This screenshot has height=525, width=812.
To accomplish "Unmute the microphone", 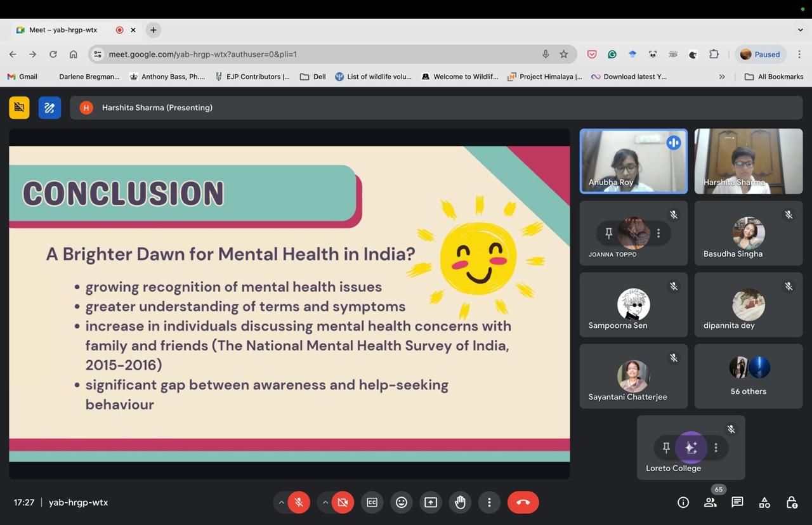I will (299, 502).
